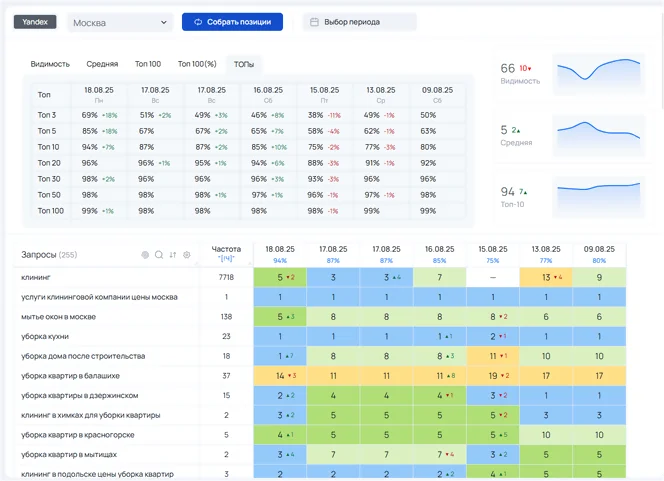The height and width of the screenshot is (481, 664).
Task: Click the Yandex search engine button
Action: [35, 22]
